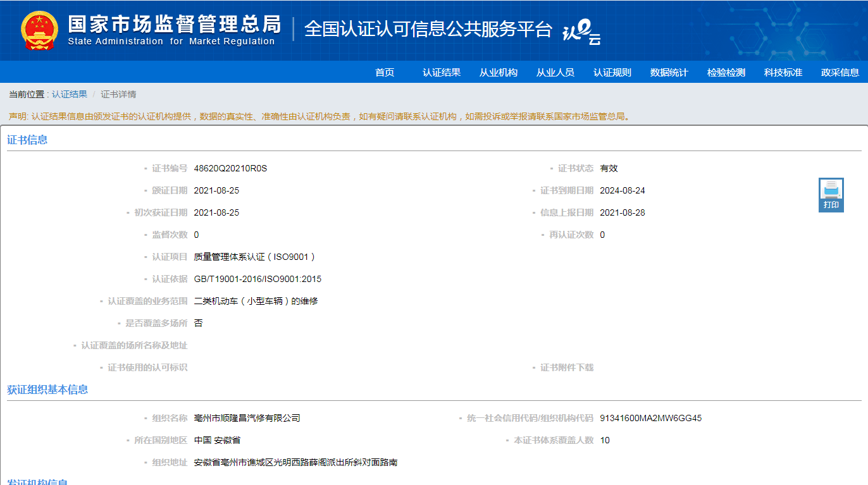Click the national emblem logo
Screen dimensions: 868x485
pyautogui.click(x=39, y=30)
